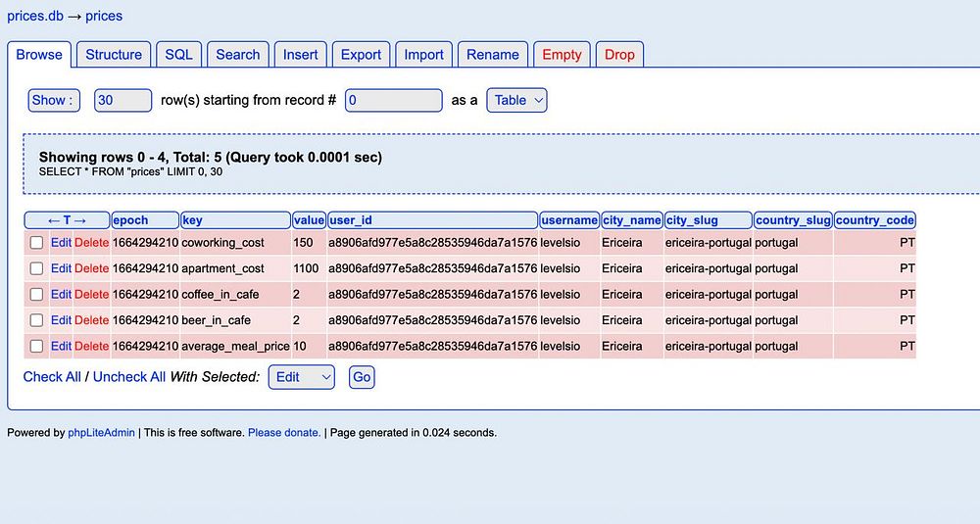Delete the average_meal_price row
The image size is (980, 524).
click(92, 346)
